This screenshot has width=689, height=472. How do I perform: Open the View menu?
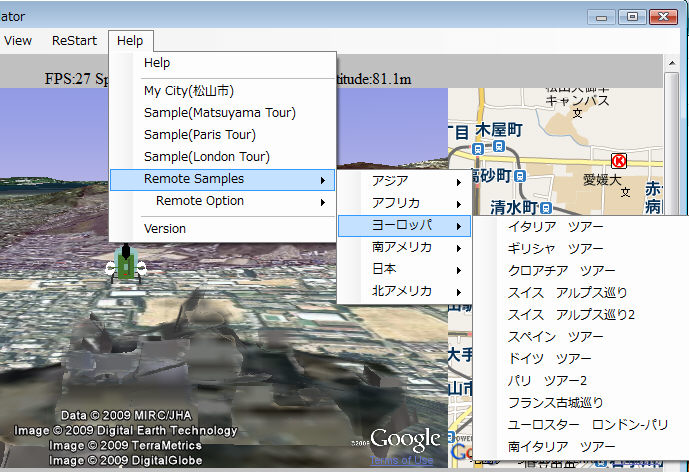[17, 41]
